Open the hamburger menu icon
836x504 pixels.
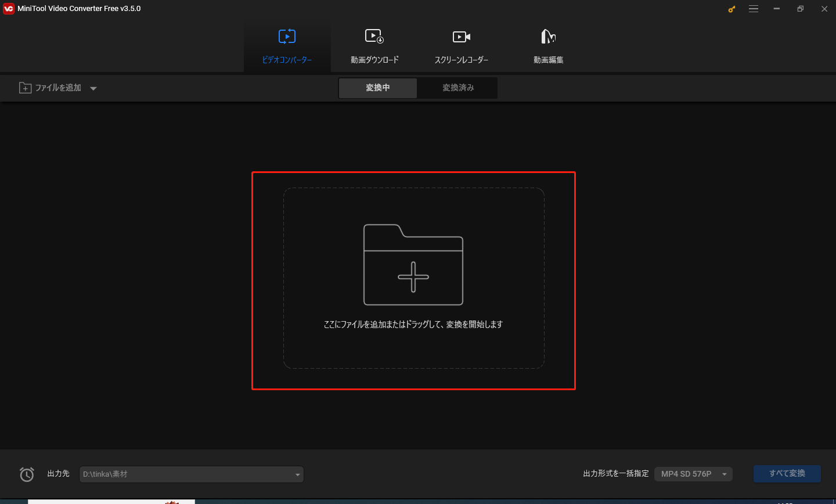point(754,9)
